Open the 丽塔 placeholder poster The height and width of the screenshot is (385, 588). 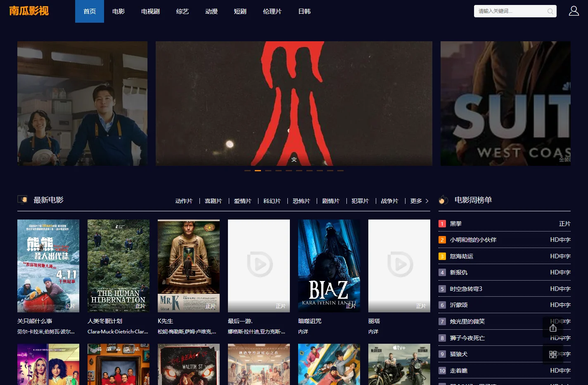(x=399, y=266)
